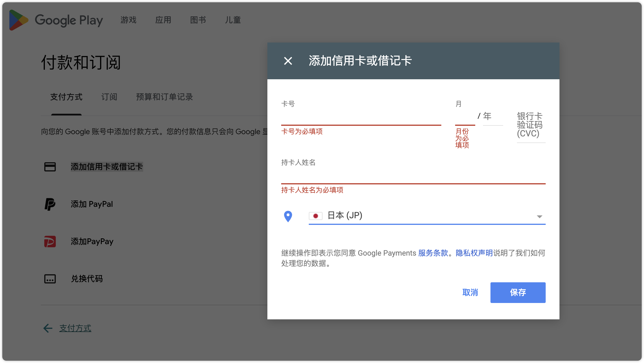Viewport: 644px width, 363px height.
Task: Click the PayPal logo icon
Action: (50, 204)
